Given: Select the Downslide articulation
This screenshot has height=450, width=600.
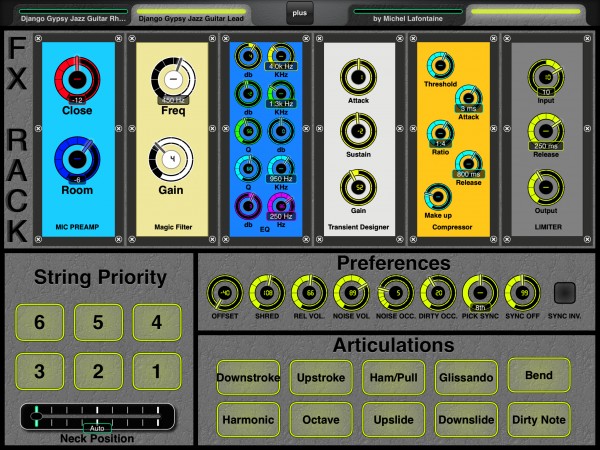Looking at the screenshot, I should click(x=466, y=419).
